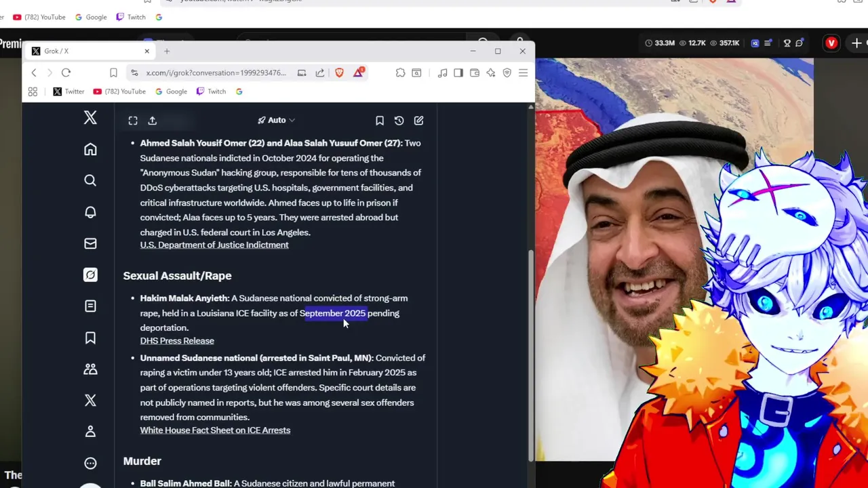
Task: Open Brave VPN shield icon
Action: click(x=507, y=73)
